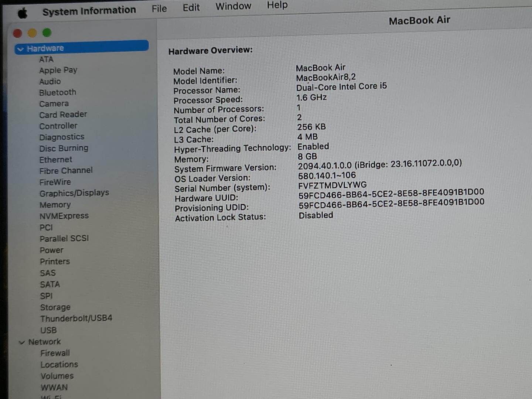Click the yellow minimize window button
Screen dimensions: 532x399
32,33
